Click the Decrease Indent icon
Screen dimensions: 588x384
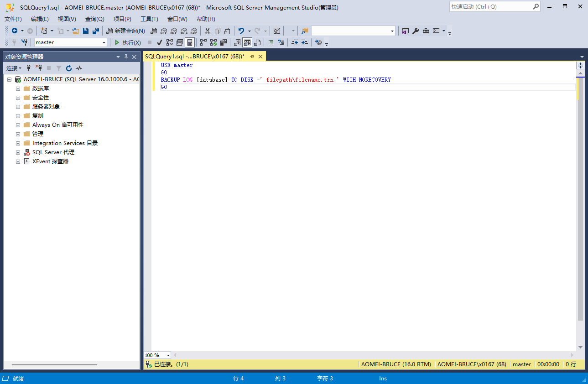coord(295,42)
